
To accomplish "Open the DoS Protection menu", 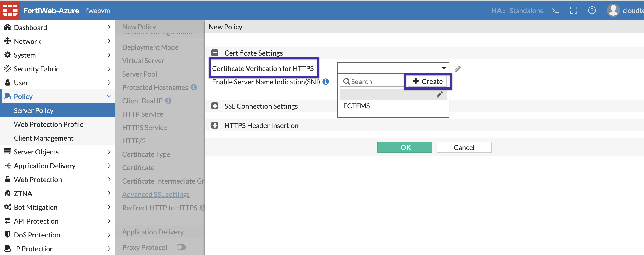I will point(57,235).
